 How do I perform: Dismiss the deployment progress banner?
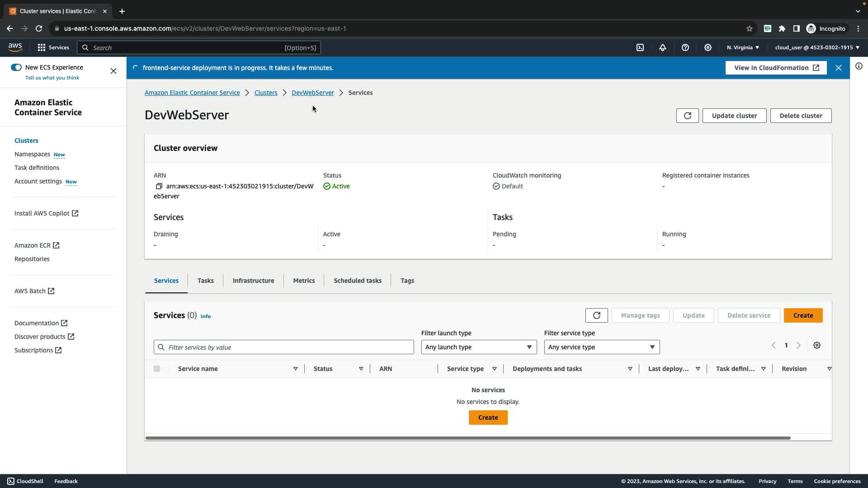[839, 68]
